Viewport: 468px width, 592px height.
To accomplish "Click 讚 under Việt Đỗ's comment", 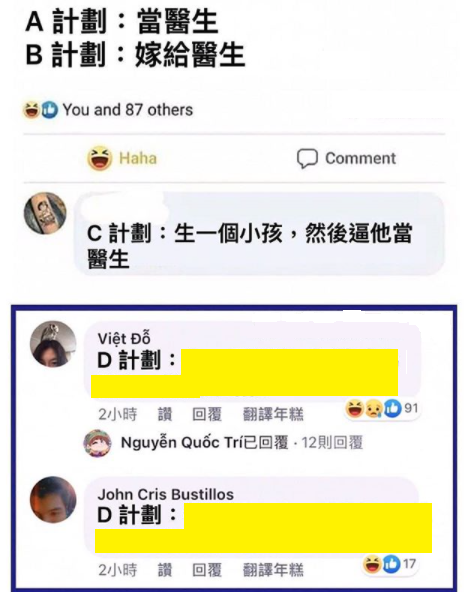I will [165, 414].
